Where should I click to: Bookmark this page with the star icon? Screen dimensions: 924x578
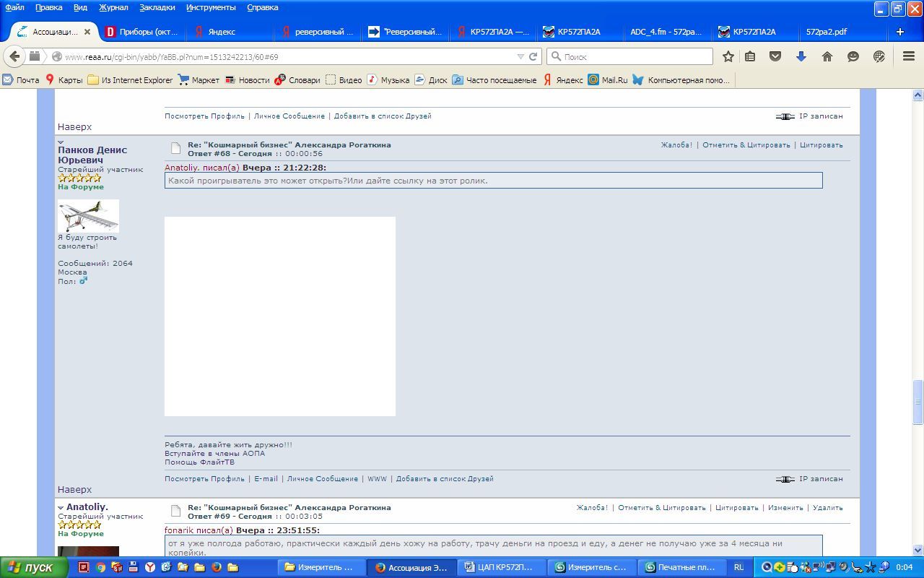pyautogui.click(x=728, y=56)
